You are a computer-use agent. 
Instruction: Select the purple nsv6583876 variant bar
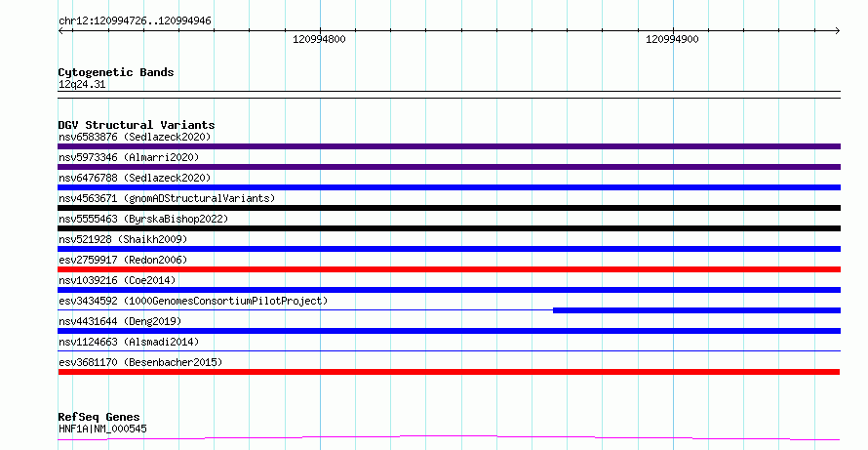point(449,146)
